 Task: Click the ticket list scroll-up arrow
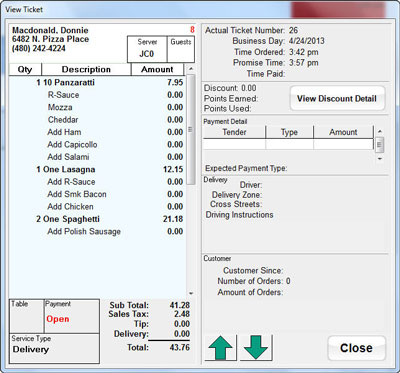coord(191,69)
